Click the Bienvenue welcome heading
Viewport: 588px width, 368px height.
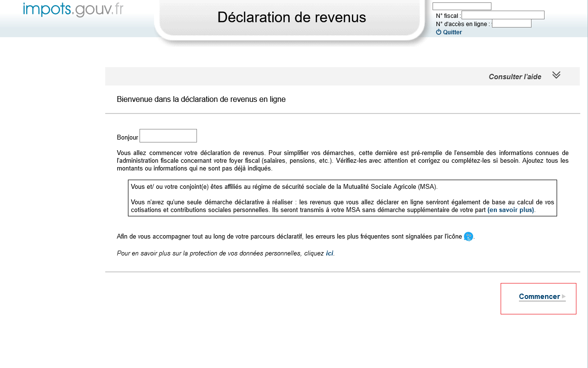pos(201,99)
